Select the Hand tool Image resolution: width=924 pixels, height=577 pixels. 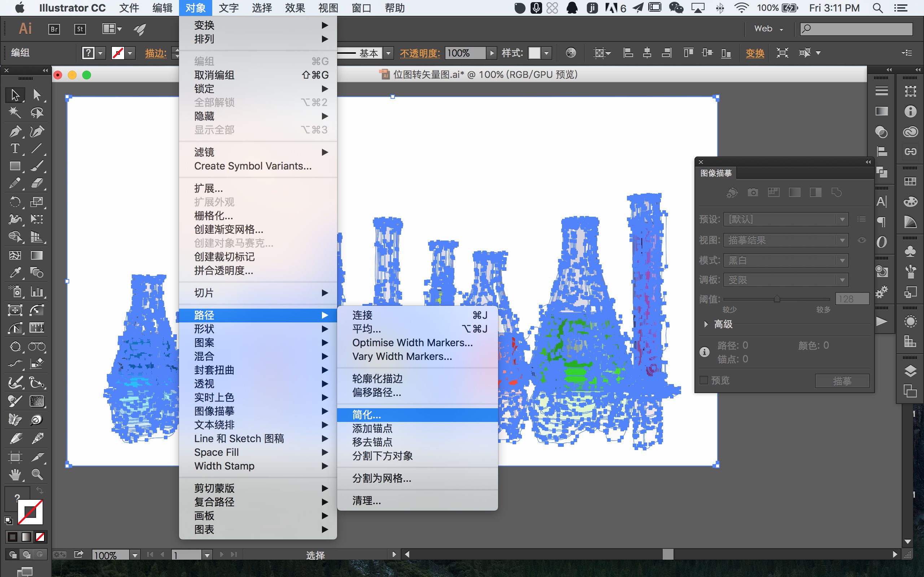[x=15, y=474]
